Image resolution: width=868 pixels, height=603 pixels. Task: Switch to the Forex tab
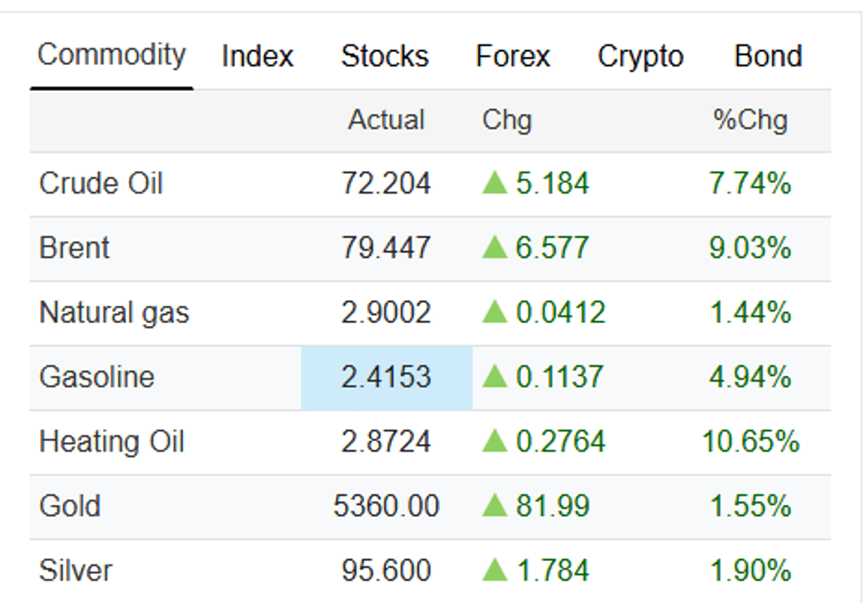(513, 56)
